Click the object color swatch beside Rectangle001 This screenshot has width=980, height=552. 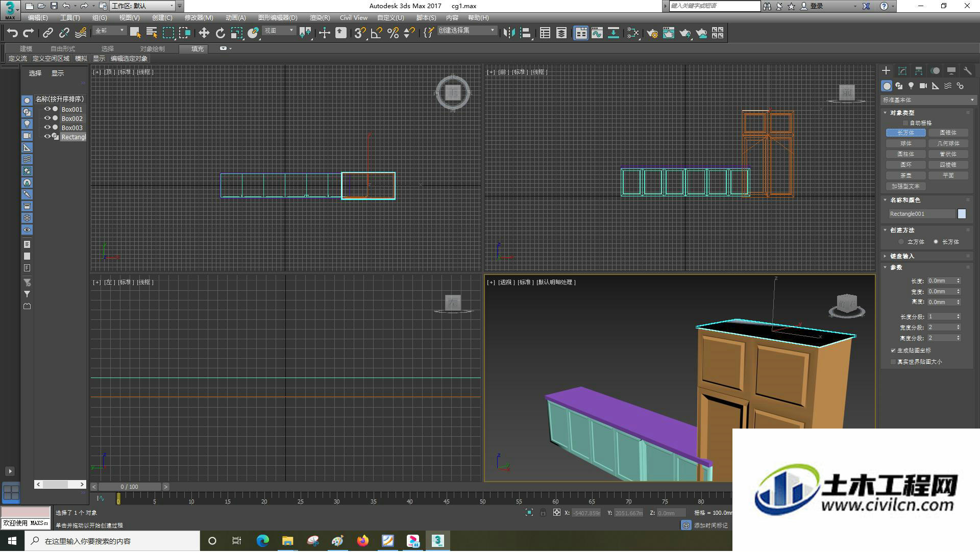coord(962,214)
